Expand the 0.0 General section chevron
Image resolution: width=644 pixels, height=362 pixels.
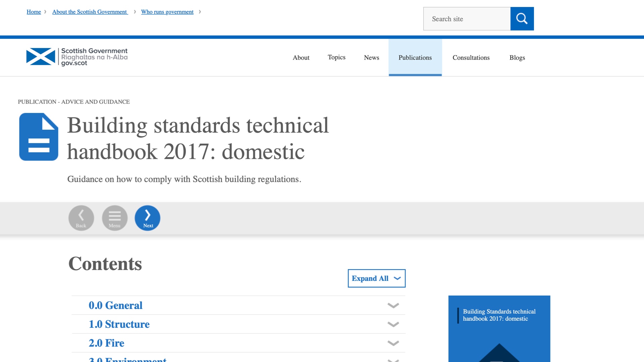pos(393,305)
